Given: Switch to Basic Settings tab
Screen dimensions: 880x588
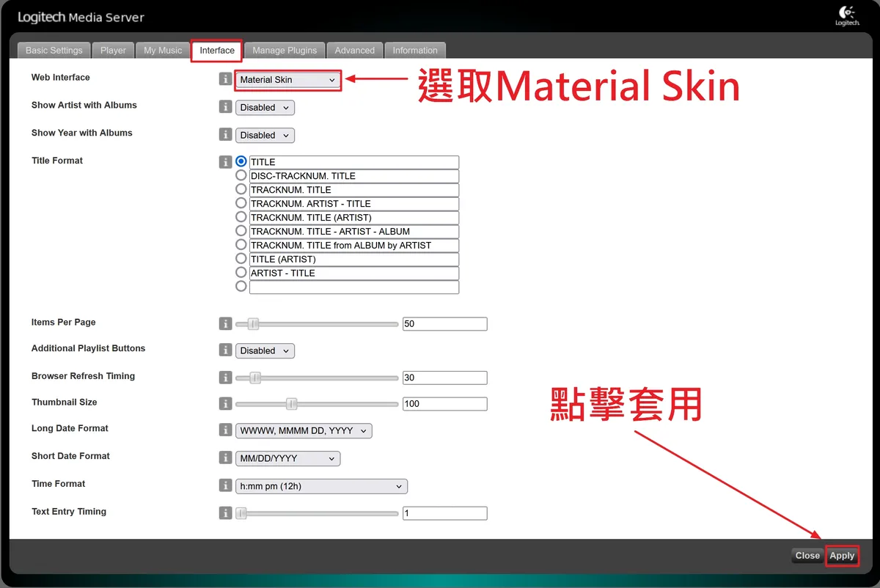Looking at the screenshot, I should point(54,51).
